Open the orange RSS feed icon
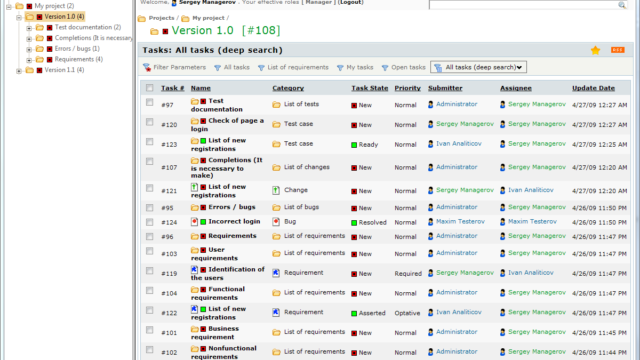Screen dimensions: 640x360 pyautogui.click(x=618, y=50)
